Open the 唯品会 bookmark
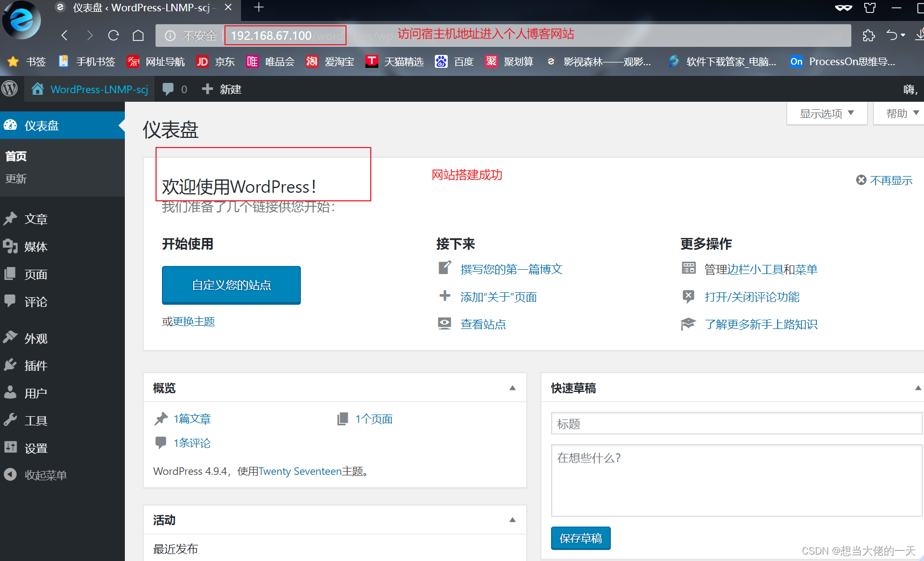This screenshot has width=924, height=561. point(271,62)
